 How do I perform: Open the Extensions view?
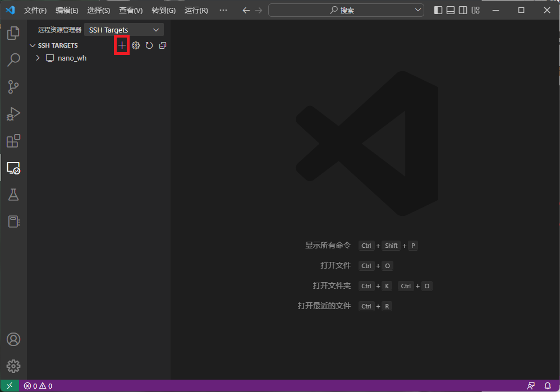pyautogui.click(x=13, y=141)
